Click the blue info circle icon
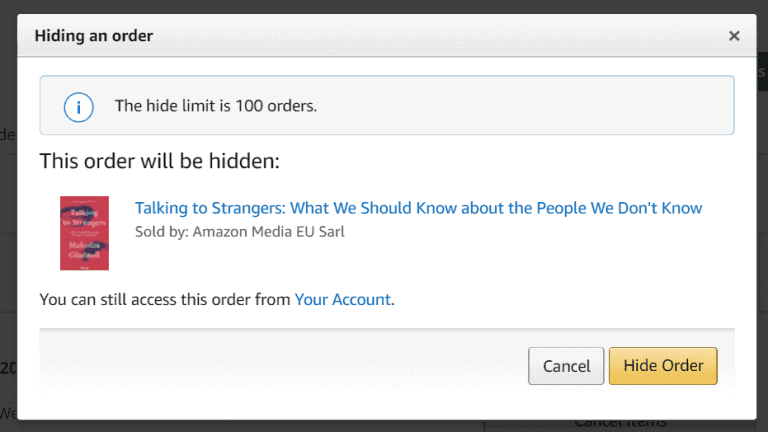Viewport: 768px width, 432px height. [x=78, y=105]
